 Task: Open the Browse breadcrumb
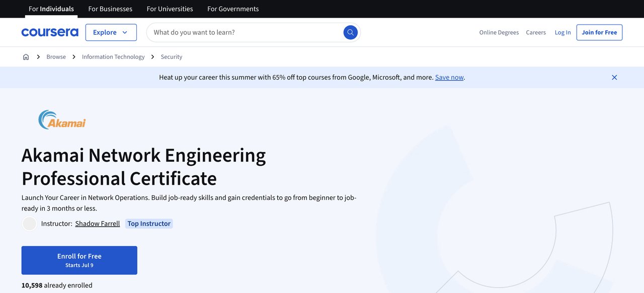pos(56,57)
